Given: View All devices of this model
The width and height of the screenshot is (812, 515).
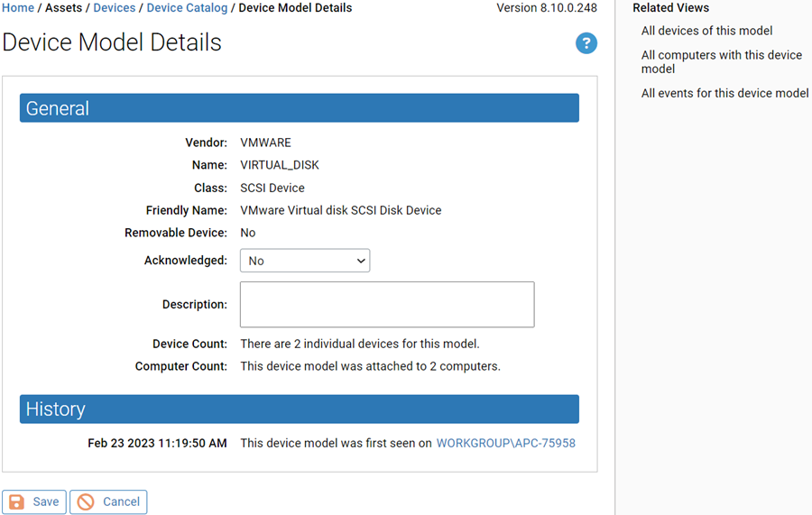Looking at the screenshot, I should 706,31.
